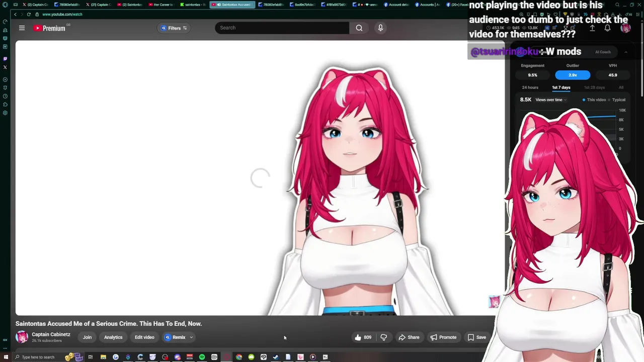Switch chart range to 1st 7 days
644x362 pixels.
click(561, 87)
